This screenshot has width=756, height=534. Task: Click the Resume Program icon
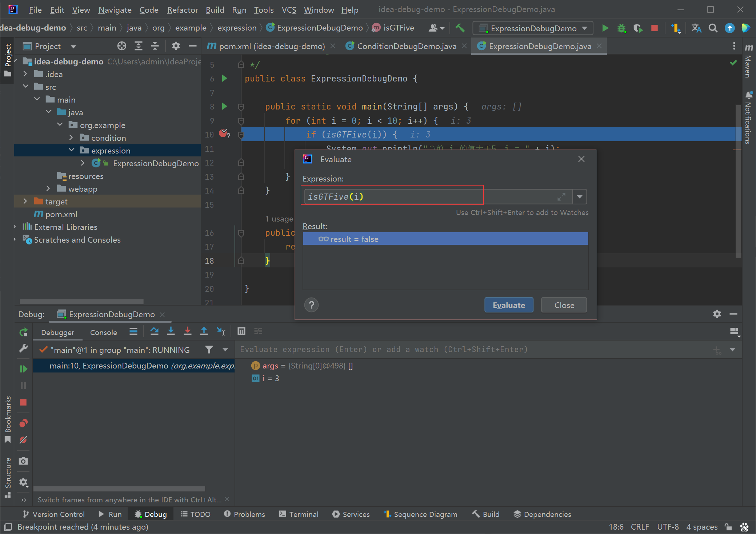coord(23,369)
